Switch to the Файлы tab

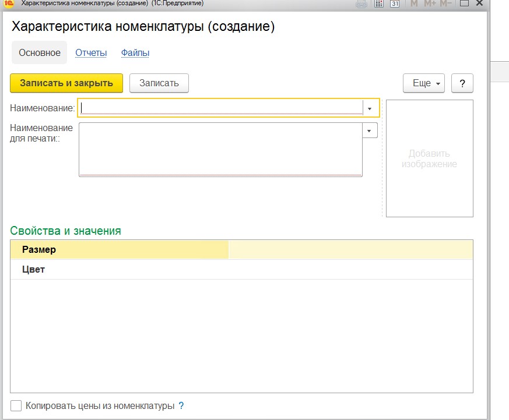135,53
